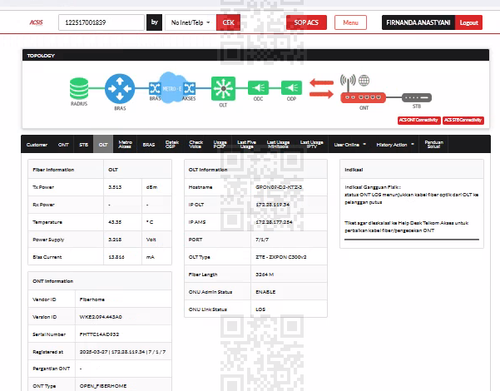Viewport: 500px width, 391px height.
Task: Click the Registered at value
Action: (x=123, y=352)
